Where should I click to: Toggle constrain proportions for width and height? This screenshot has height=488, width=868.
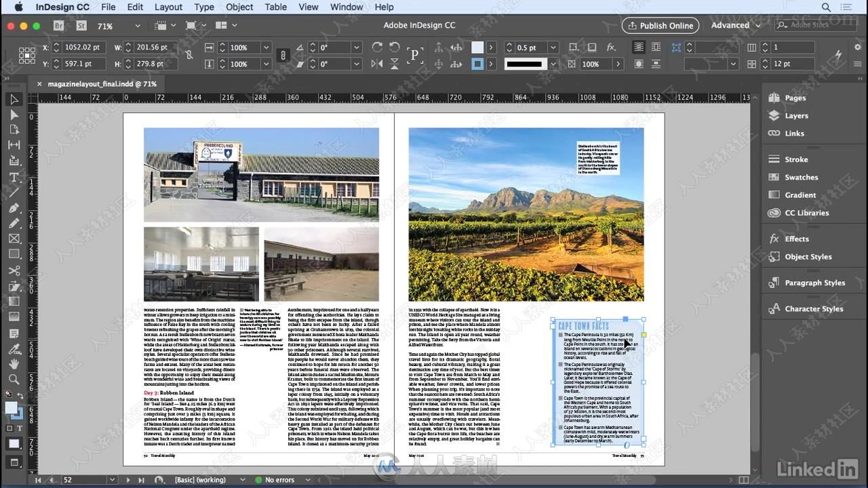click(x=189, y=55)
